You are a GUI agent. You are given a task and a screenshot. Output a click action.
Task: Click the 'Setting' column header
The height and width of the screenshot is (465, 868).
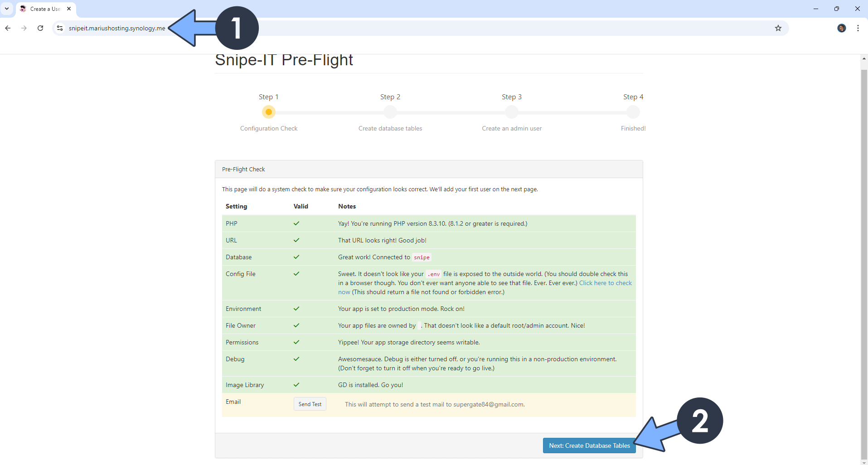(x=237, y=206)
